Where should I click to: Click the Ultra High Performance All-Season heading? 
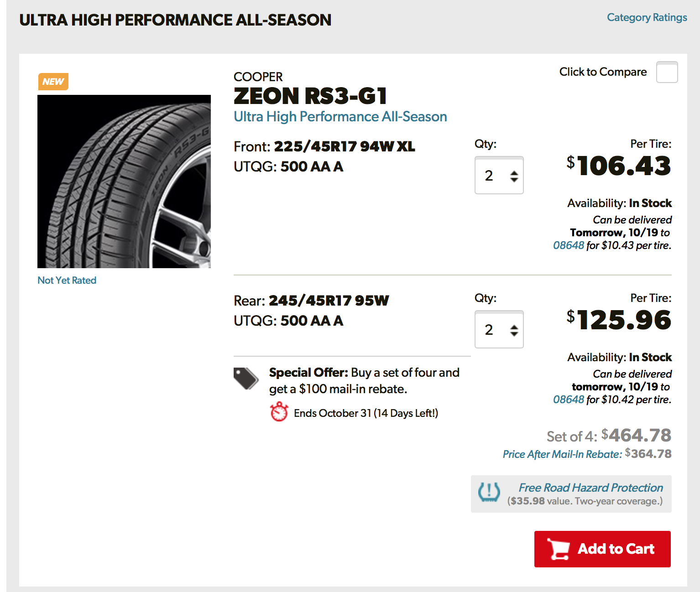(175, 20)
